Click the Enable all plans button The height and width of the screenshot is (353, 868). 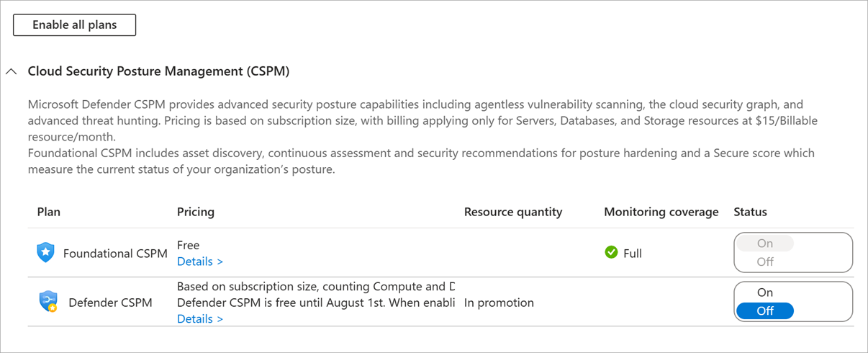point(75,24)
